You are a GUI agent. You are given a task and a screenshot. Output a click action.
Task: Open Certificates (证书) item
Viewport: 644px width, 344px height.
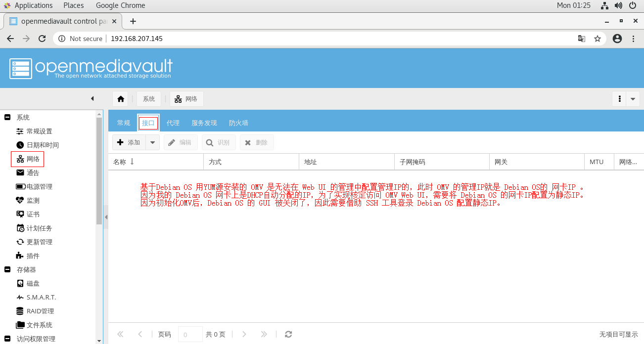28,214
